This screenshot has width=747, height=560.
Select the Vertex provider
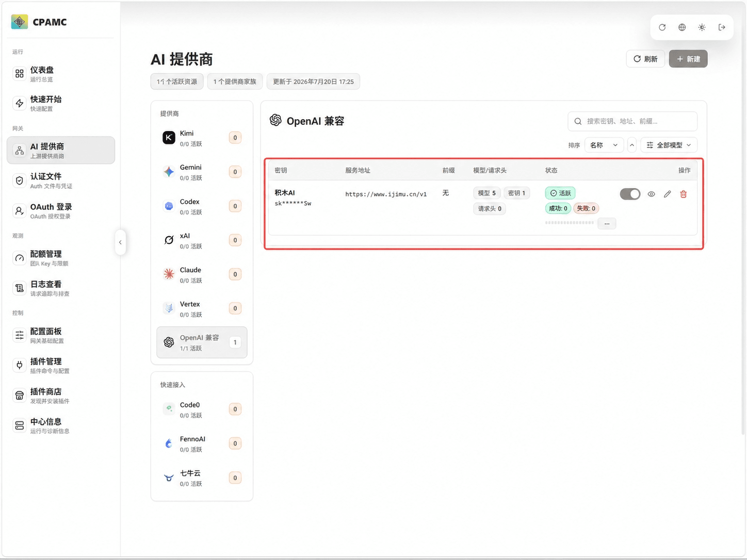[202, 308]
